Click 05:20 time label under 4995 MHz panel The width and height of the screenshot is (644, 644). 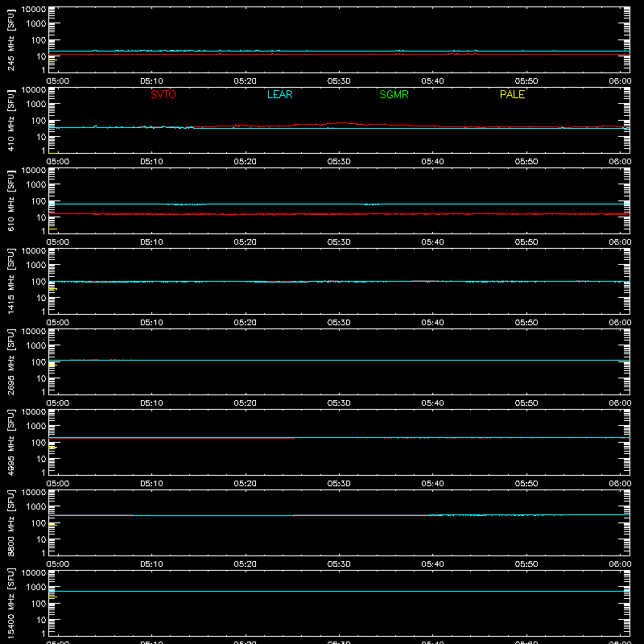click(x=246, y=484)
